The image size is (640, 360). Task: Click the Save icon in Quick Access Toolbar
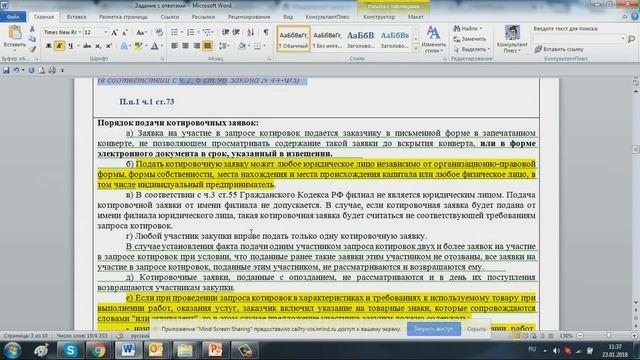[x=6, y=70]
